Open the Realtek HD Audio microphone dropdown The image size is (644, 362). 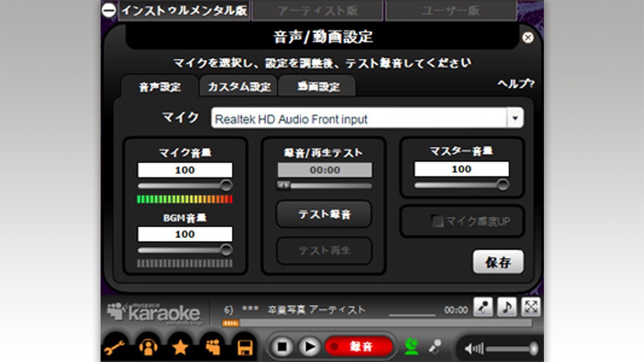pos(514,118)
